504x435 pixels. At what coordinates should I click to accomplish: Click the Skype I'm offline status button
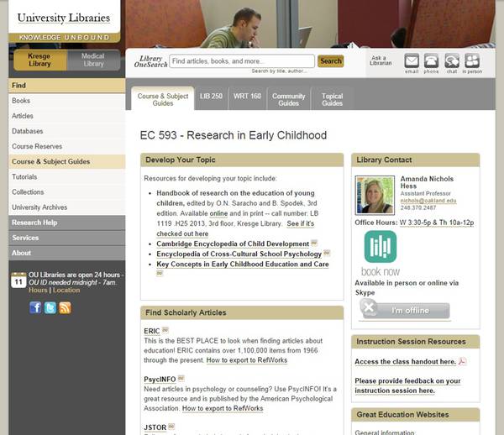[x=404, y=311]
